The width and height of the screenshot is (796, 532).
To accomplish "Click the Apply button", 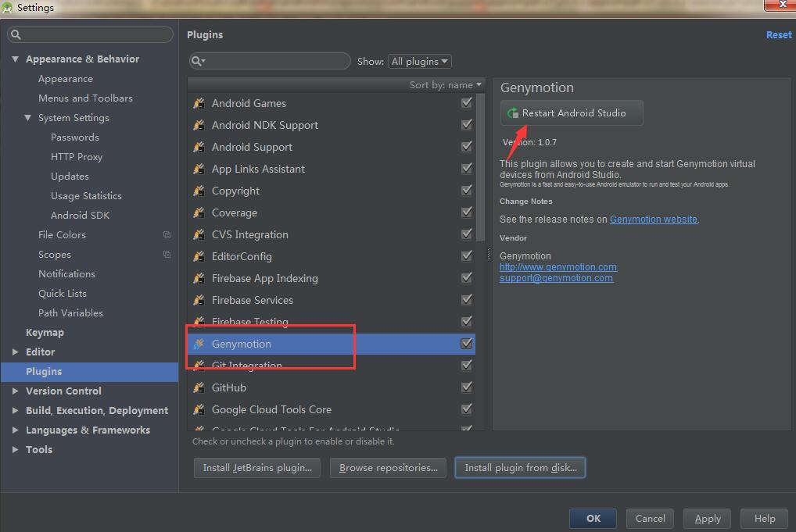I will [x=707, y=518].
